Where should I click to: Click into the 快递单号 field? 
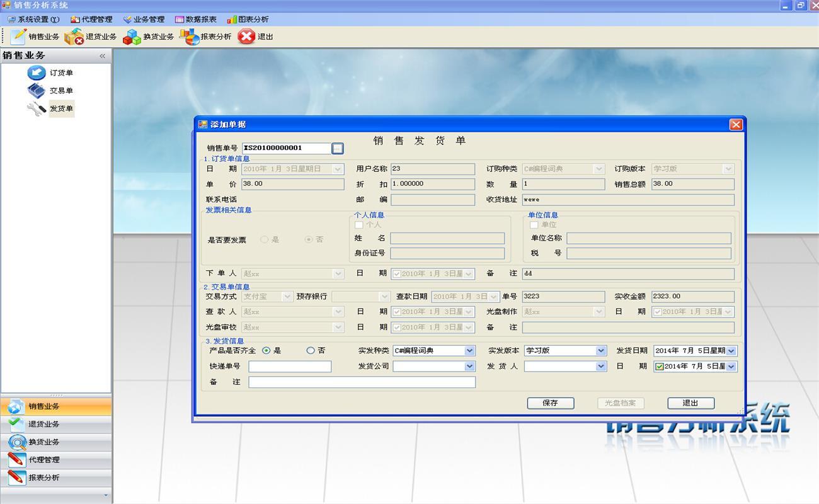coord(290,366)
